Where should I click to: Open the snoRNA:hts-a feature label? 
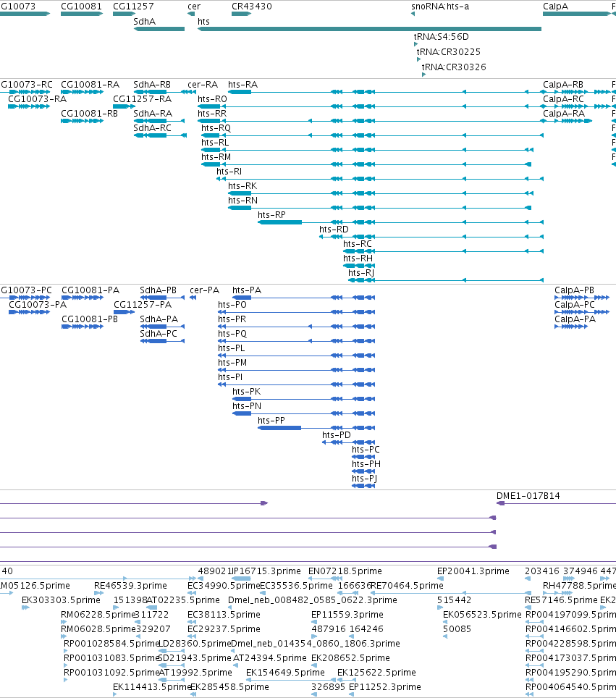point(440,7)
